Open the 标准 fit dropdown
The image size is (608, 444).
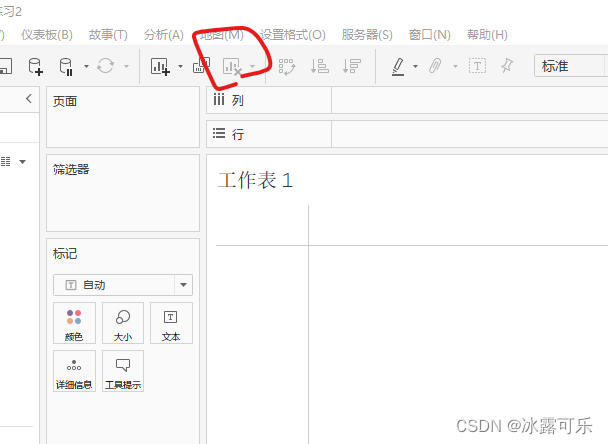(571, 66)
